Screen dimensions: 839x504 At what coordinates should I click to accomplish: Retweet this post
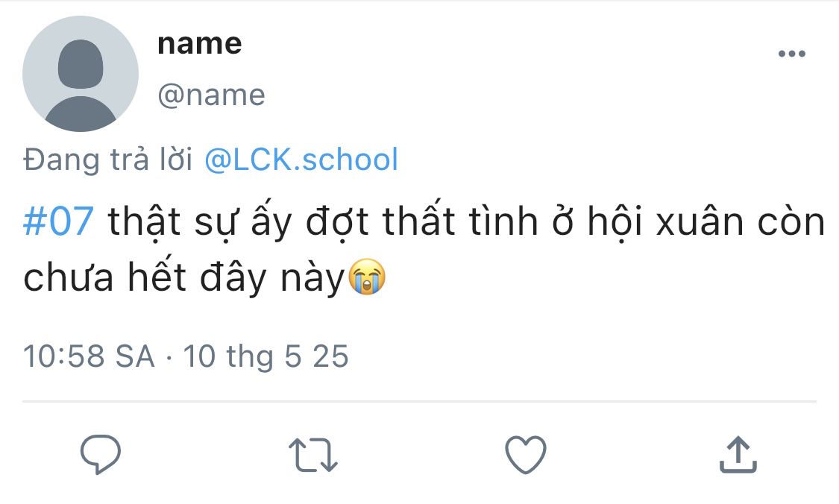click(x=313, y=455)
